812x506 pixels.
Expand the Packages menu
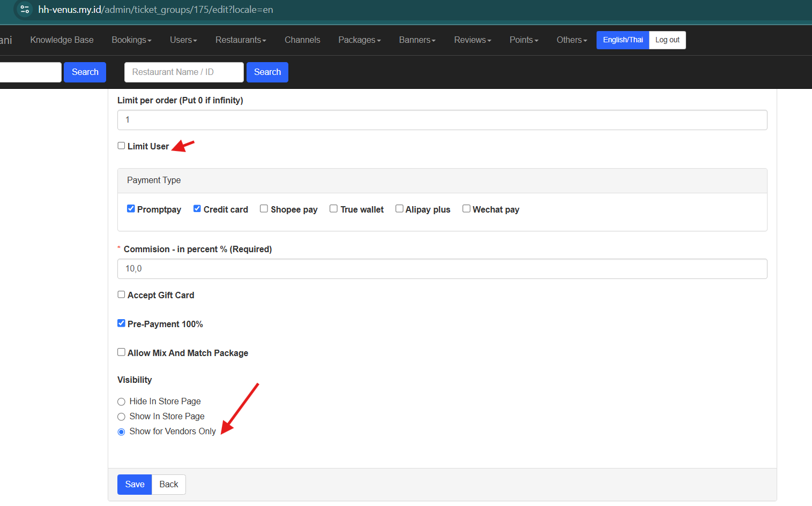[359, 40]
